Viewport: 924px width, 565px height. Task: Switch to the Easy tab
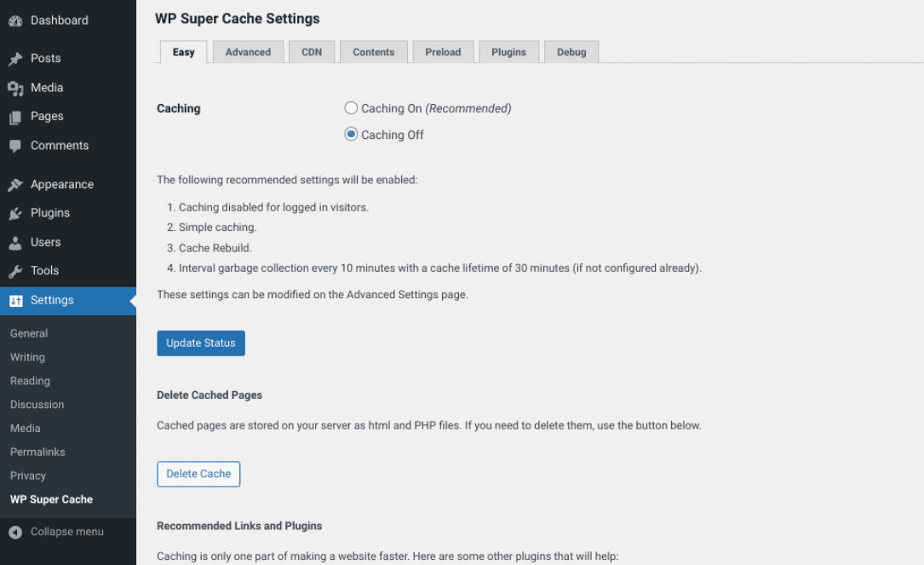coord(183,52)
